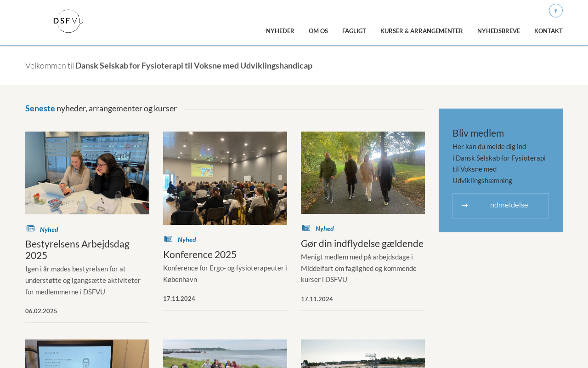Open the Om os menu
This screenshot has height=368, width=588.
[x=318, y=31]
